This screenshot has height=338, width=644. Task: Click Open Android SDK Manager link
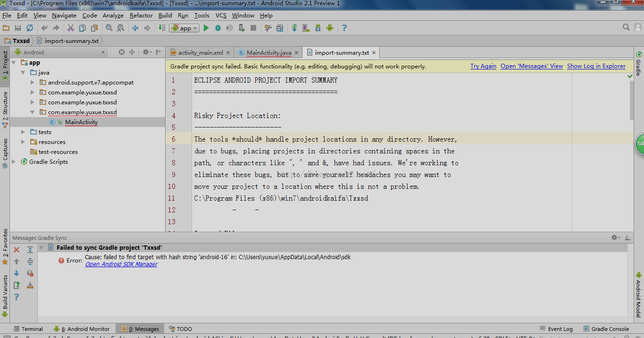point(121,264)
